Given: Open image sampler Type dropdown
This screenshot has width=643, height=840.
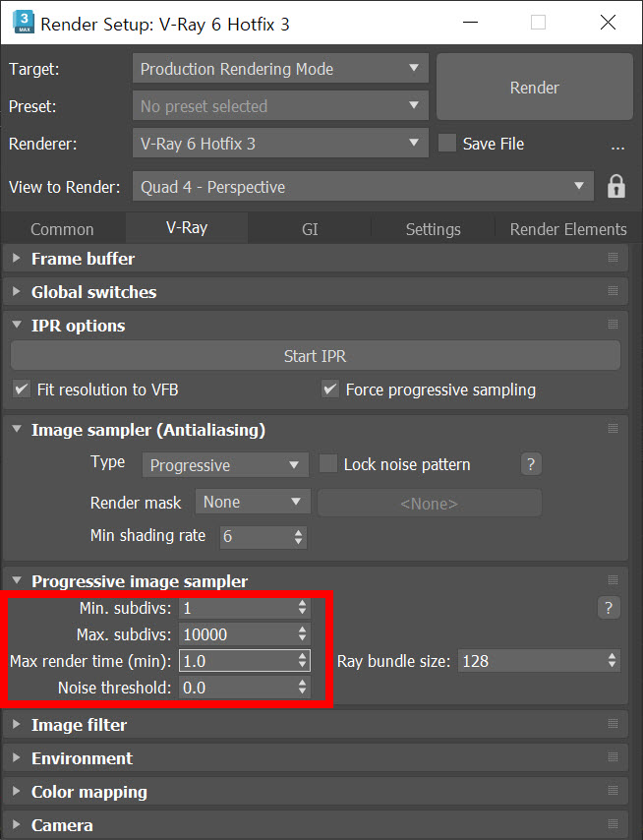Looking at the screenshot, I should pyautogui.click(x=225, y=464).
